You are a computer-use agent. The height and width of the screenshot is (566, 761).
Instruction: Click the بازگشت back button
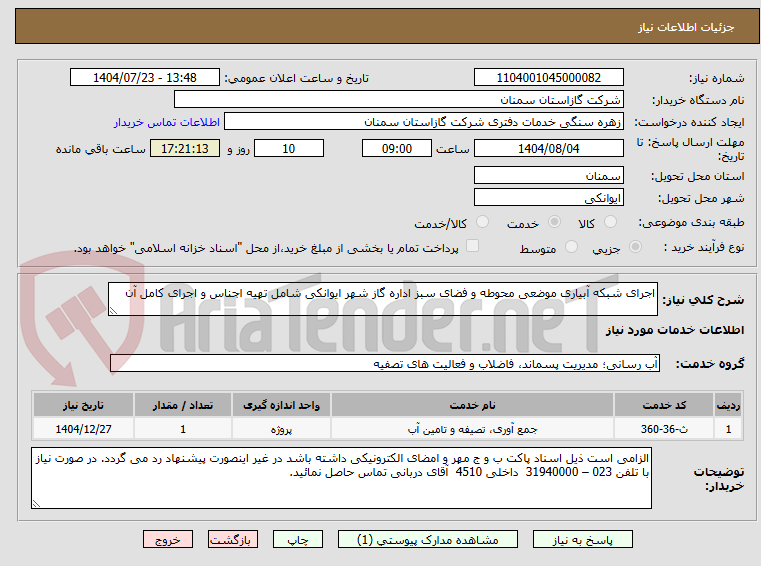pyautogui.click(x=232, y=539)
